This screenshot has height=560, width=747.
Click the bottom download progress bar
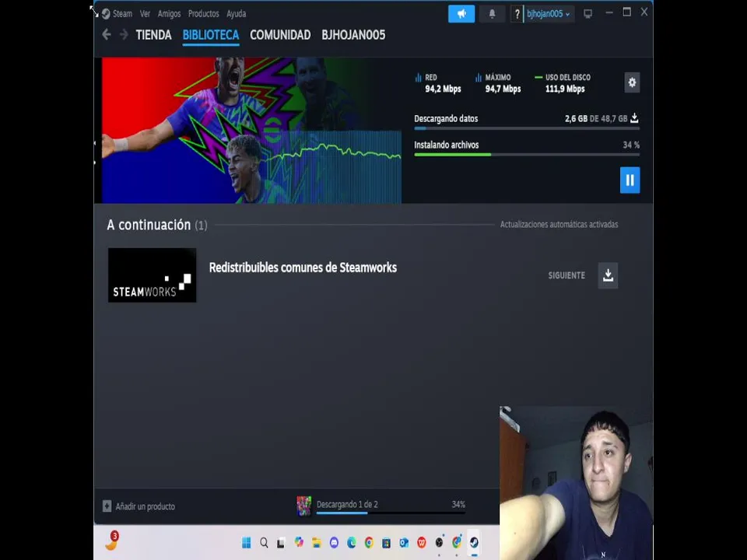(x=391, y=513)
